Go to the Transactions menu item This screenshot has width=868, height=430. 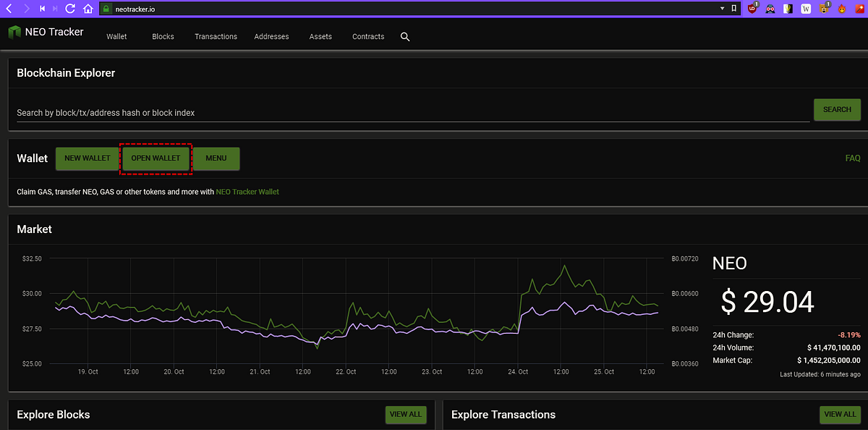(216, 36)
